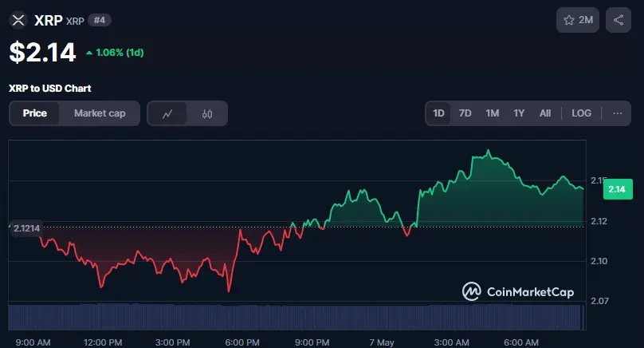The height and width of the screenshot is (348, 644).
Task: Select the Market cap tab
Action: coord(100,113)
